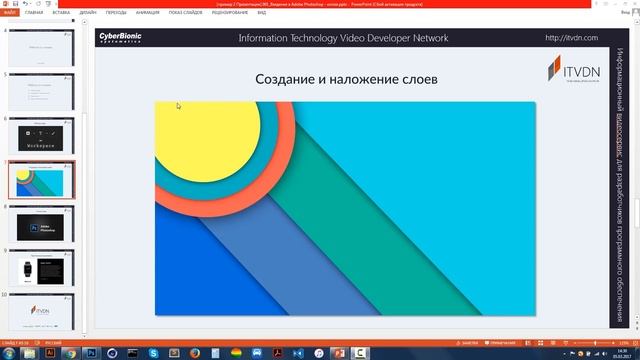Click thumbnail panel scroll up arrow
The image size is (640, 360).
coord(84,22)
